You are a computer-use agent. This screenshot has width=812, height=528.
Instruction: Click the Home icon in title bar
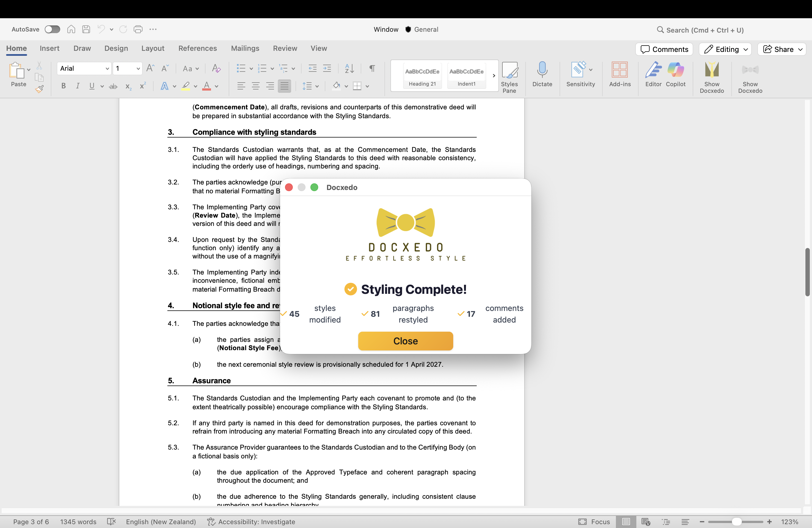(x=71, y=29)
